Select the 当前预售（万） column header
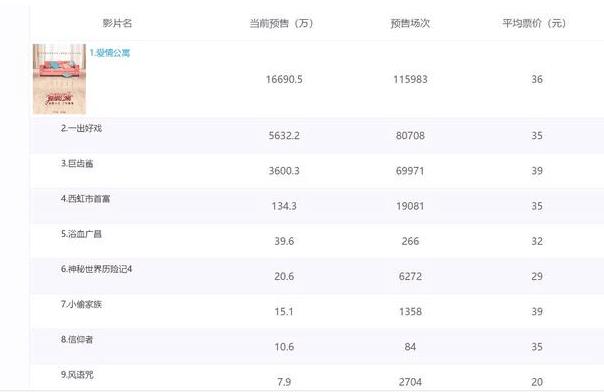This screenshot has width=604, height=392. coord(282,23)
